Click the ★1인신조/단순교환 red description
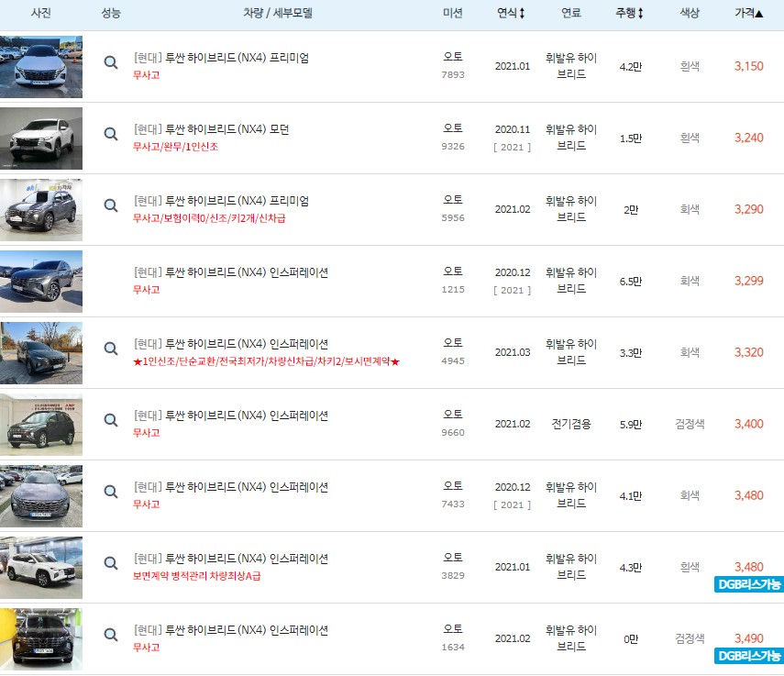784x676 pixels. coord(267,361)
